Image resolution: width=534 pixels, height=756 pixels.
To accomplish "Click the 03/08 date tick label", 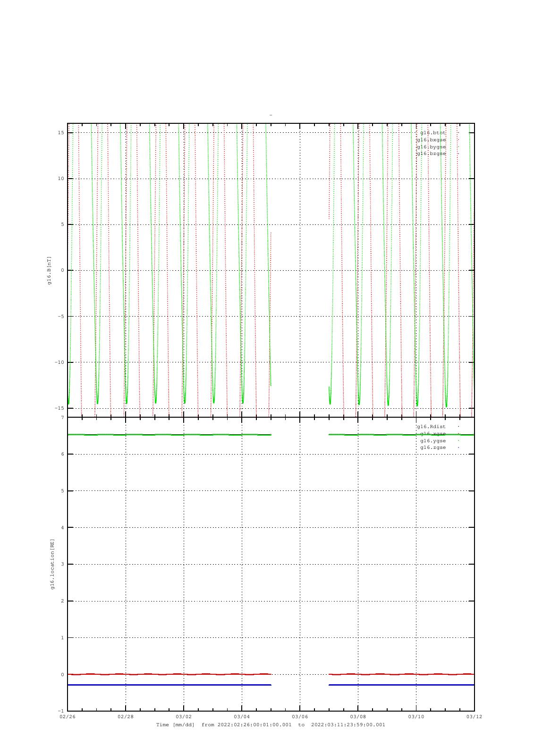I will tap(358, 717).
